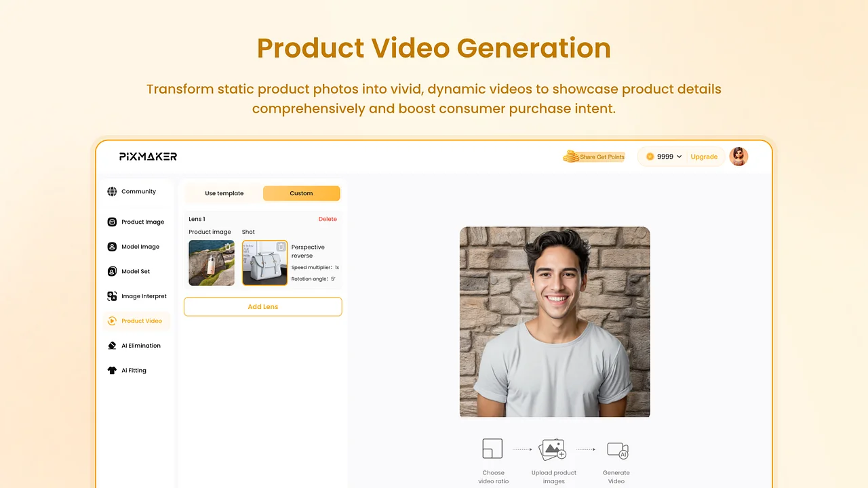This screenshot has width=868, height=488.
Task: Click the Add Lens button
Action: (262, 306)
